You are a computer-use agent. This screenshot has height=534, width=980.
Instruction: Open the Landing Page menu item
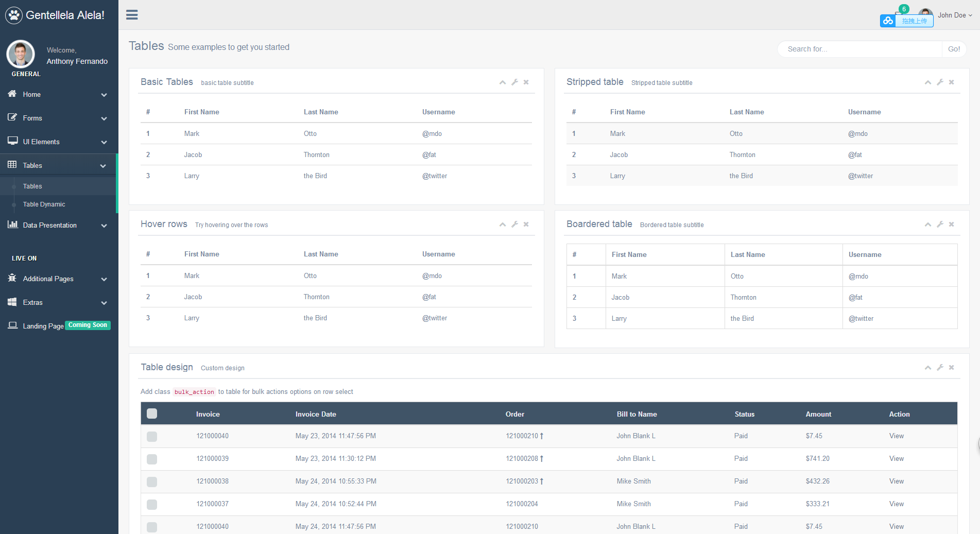point(43,326)
